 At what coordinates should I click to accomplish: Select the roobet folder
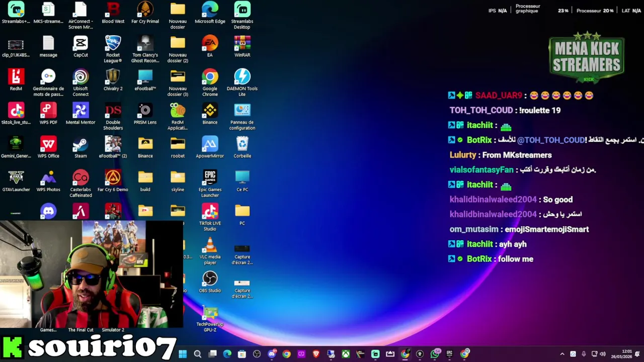click(178, 148)
